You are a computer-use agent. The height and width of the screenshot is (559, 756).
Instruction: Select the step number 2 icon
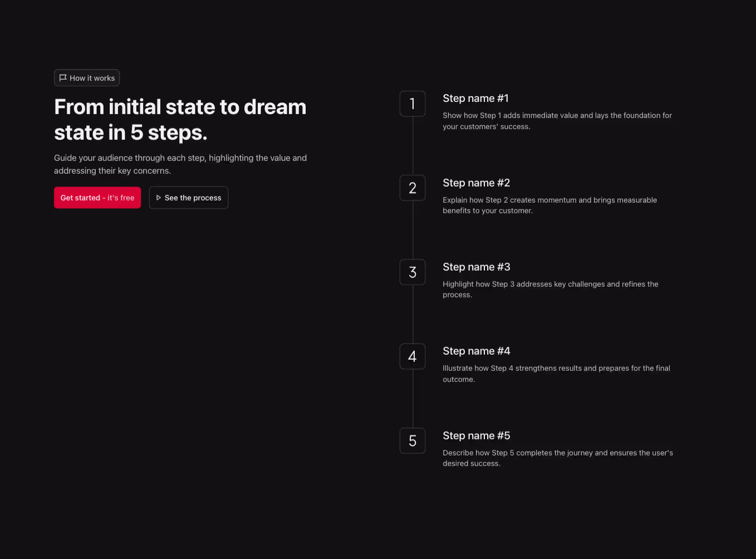tap(412, 188)
